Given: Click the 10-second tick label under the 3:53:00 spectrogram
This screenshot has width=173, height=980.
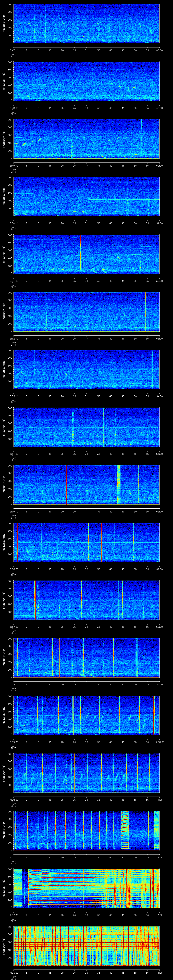Looking at the screenshot, I should 38,396.
